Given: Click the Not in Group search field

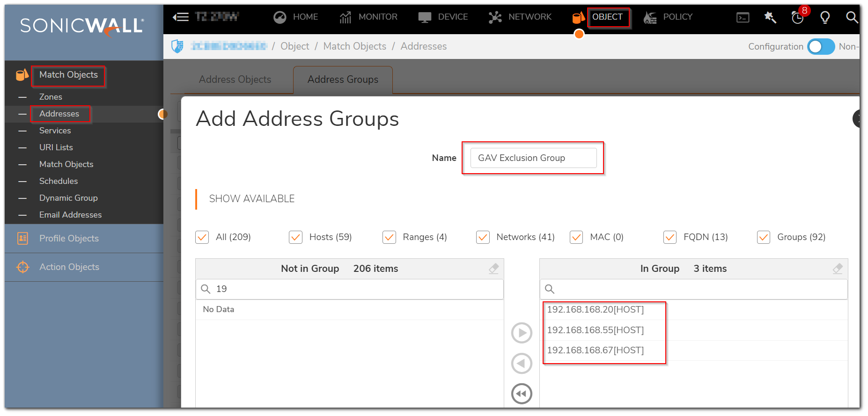Looking at the screenshot, I should tap(349, 289).
